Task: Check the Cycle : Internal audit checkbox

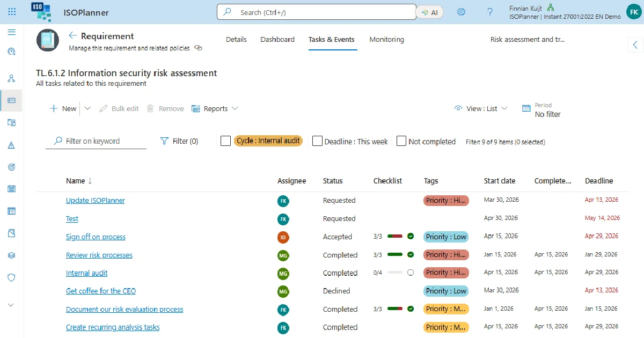Action: [x=226, y=141]
